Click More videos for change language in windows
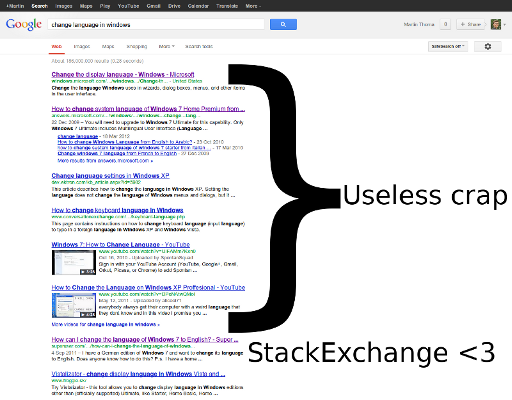The width and height of the screenshot is (512, 400). point(106,324)
